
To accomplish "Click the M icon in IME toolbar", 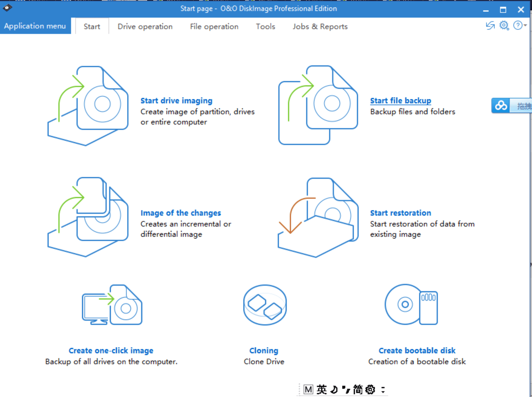I will tap(308, 389).
